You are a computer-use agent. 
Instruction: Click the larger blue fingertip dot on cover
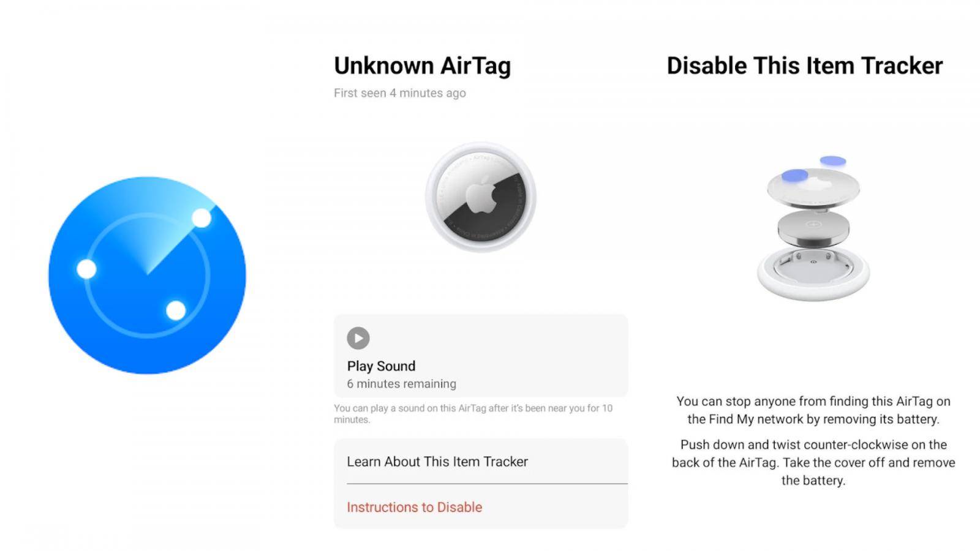point(794,176)
